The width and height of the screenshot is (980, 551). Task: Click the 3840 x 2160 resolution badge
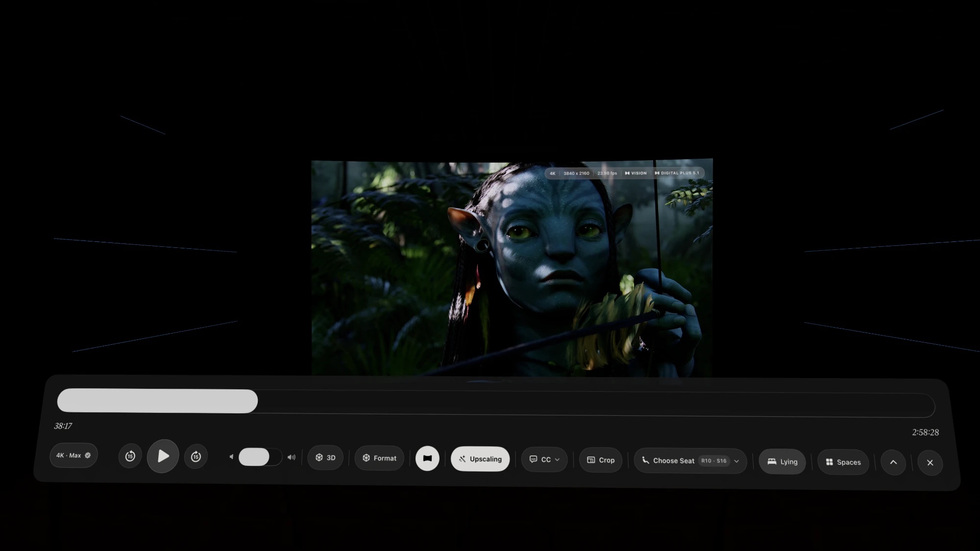coord(576,173)
